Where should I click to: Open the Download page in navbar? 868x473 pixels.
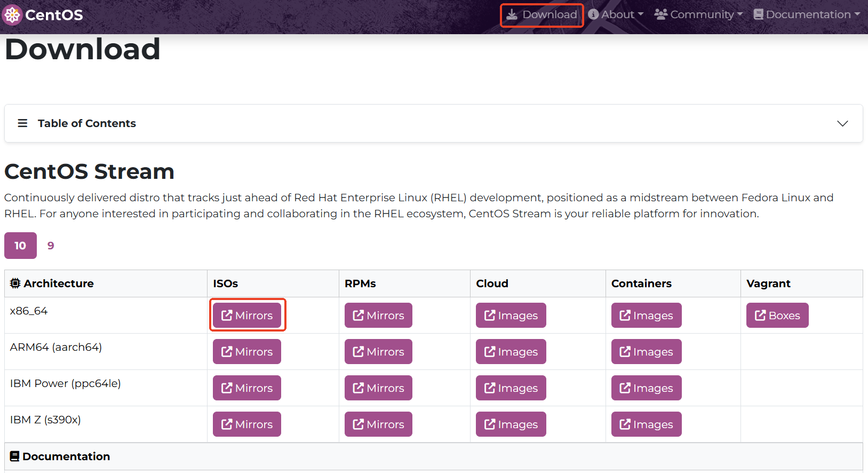tap(541, 14)
